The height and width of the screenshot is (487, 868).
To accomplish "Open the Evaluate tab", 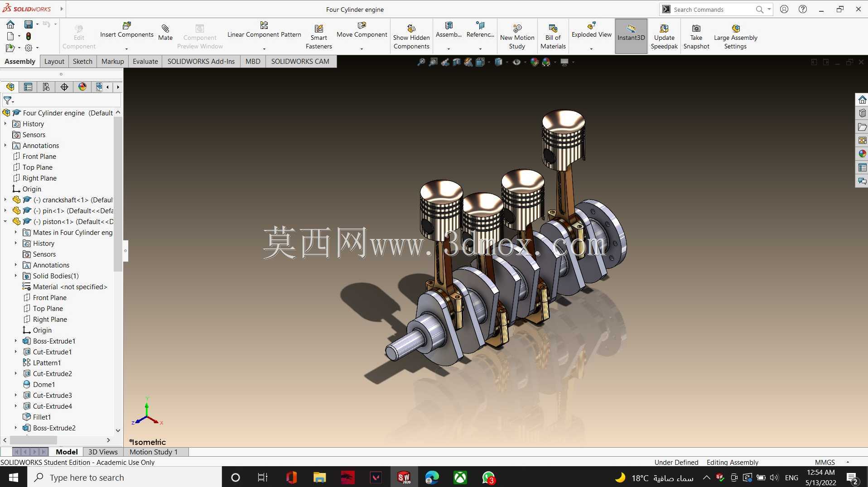I will (145, 62).
